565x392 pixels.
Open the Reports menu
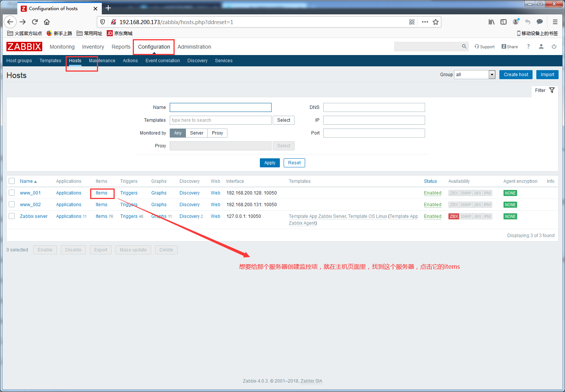tap(121, 47)
